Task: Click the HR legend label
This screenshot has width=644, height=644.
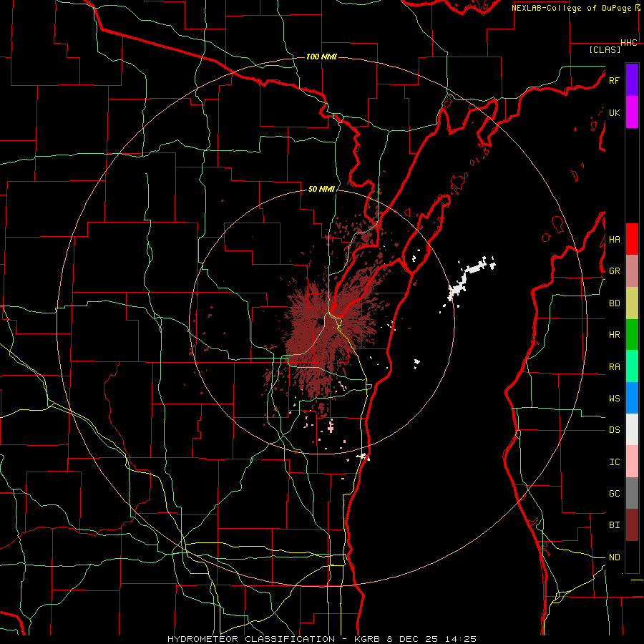Action: pos(614,335)
